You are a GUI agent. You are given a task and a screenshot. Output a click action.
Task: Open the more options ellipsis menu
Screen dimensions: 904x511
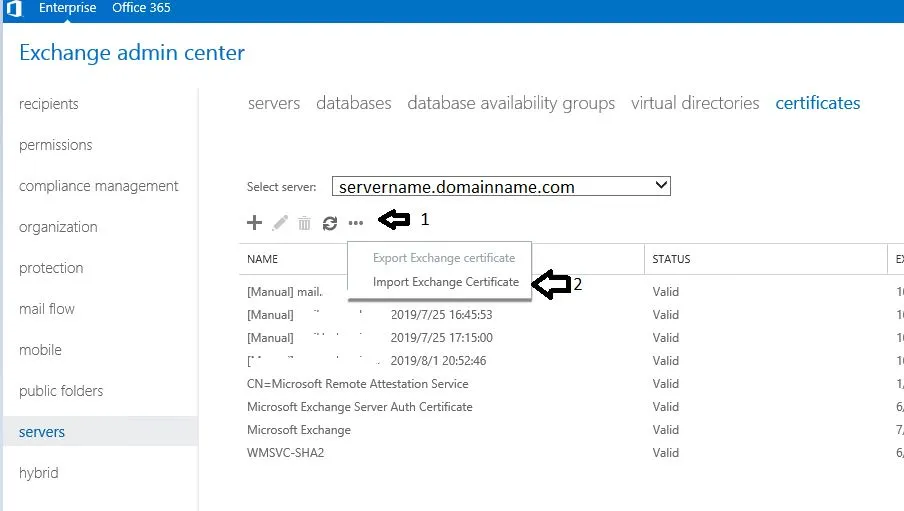tap(356, 223)
